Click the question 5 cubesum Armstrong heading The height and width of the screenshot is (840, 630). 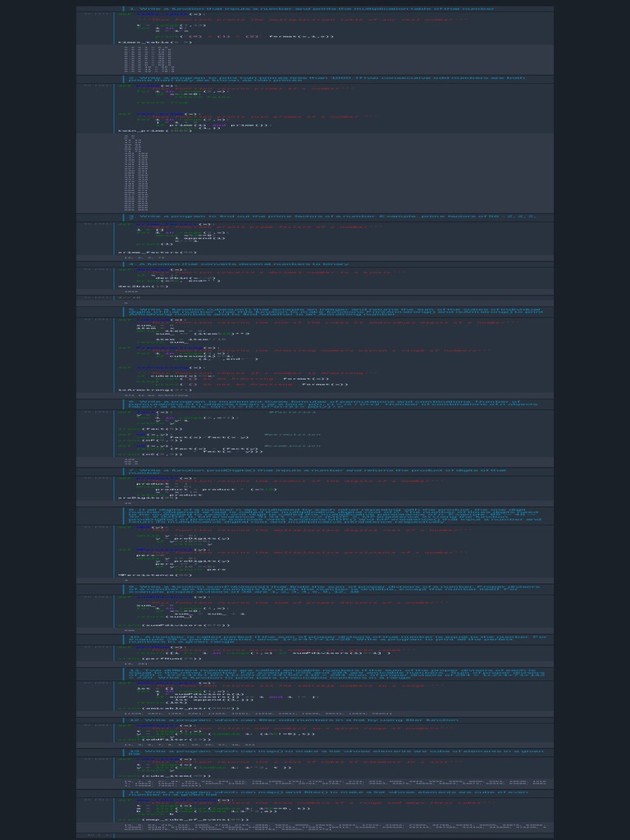pos(336,312)
